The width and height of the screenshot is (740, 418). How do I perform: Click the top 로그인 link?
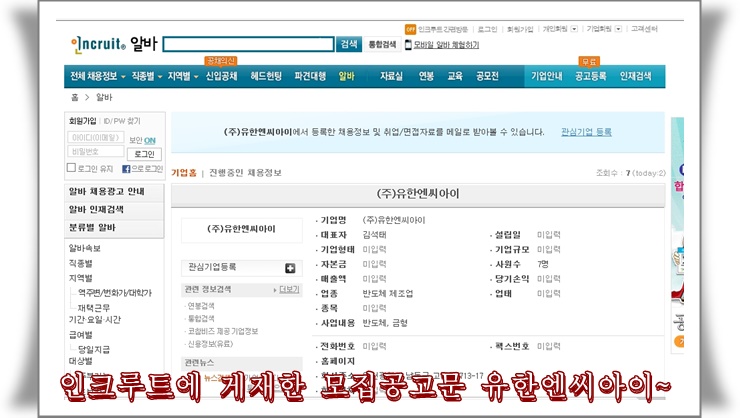coord(487,29)
